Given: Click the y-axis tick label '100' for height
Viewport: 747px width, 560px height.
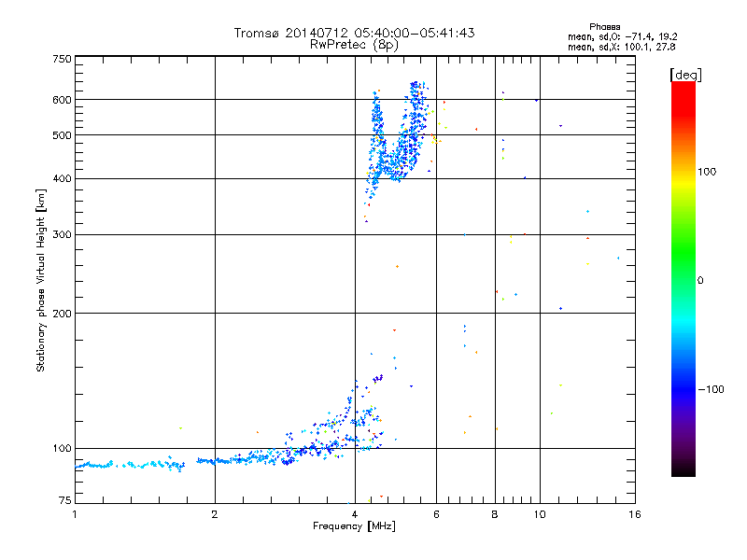Looking at the screenshot, I should coord(62,448).
